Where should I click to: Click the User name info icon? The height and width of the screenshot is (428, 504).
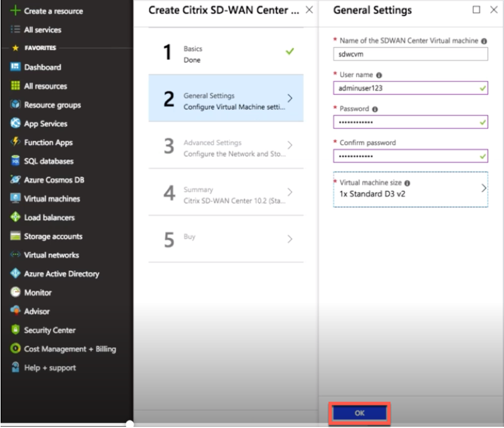(379, 75)
